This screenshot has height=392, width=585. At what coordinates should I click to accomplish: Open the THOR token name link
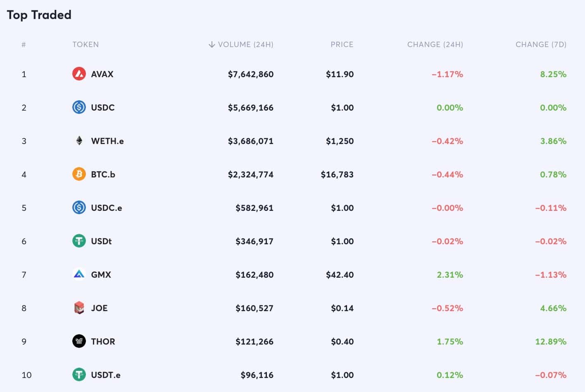tap(103, 342)
